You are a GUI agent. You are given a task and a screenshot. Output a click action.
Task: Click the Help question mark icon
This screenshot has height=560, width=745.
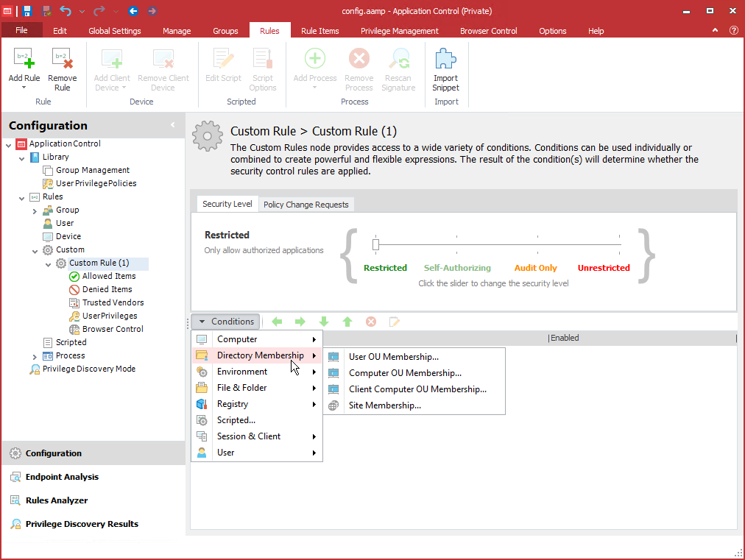[x=734, y=30]
